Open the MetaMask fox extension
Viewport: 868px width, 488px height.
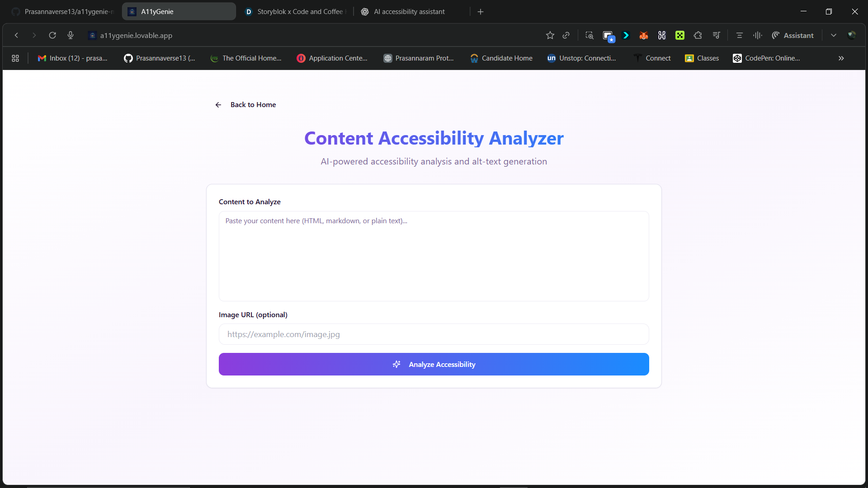644,35
